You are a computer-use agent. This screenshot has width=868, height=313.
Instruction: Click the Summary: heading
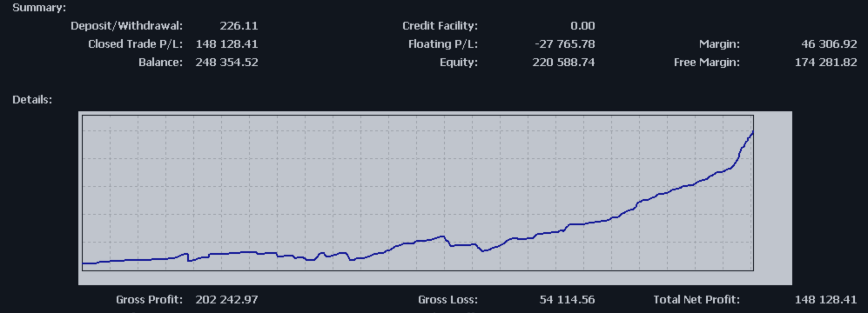[x=39, y=9]
